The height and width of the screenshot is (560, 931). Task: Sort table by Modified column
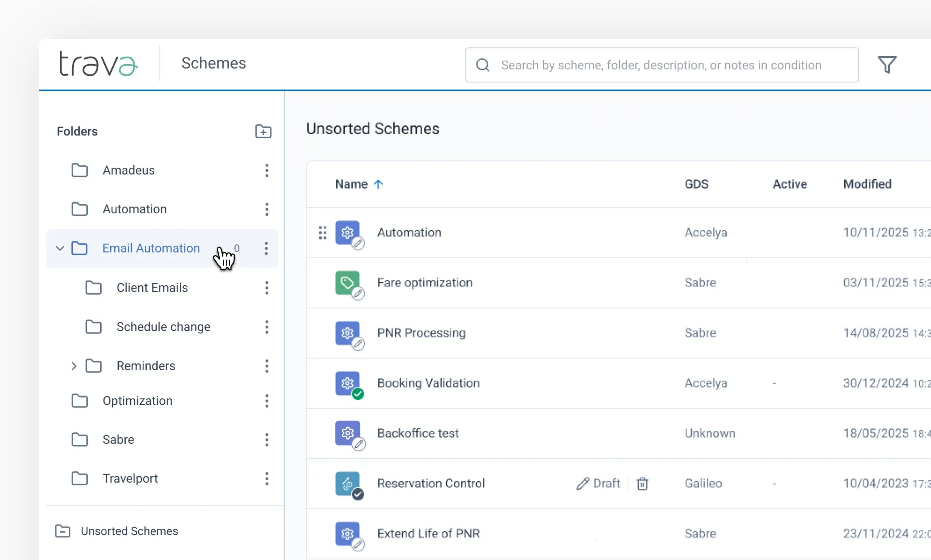click(x=867, y=184)
